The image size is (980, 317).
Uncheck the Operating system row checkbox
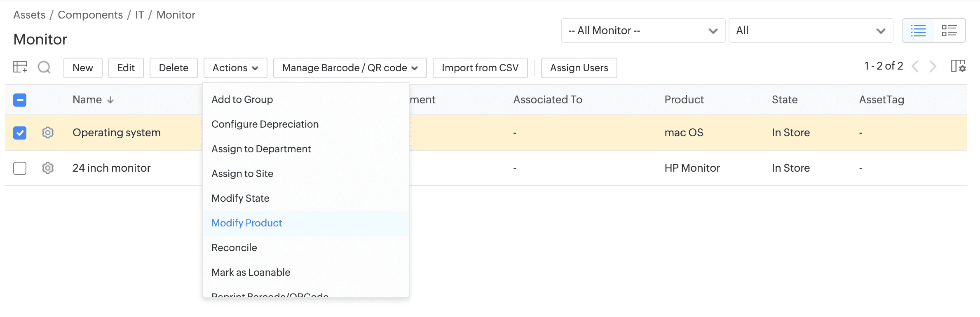(x=20, y=133)
